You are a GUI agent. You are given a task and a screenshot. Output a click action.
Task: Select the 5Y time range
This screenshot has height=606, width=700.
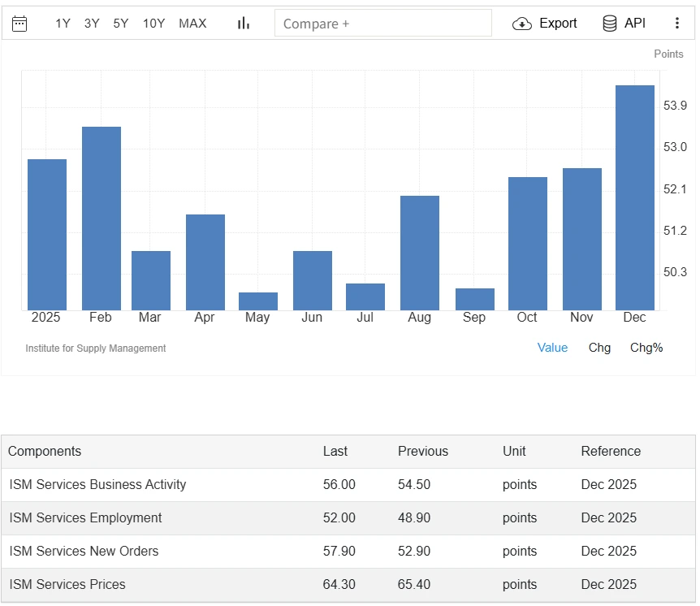tap(120, 24)
